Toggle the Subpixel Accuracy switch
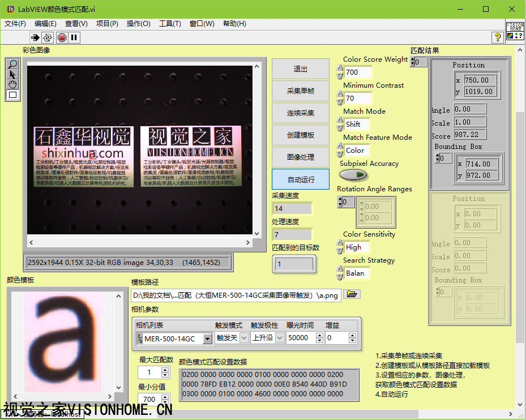This screenshot has width=526, height=420. pyautogui.click(x=353, y=175)
